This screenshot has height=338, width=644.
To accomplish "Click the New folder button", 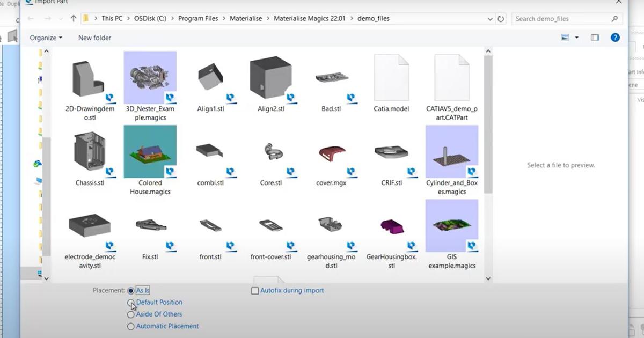I will tap(94, 38).
